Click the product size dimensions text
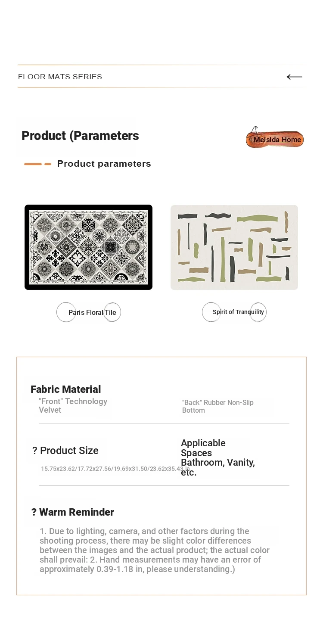323x644 pixels. pos(115,469)
